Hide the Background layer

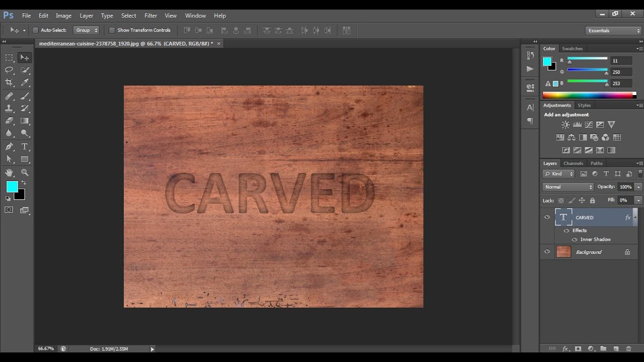pos(547,252)
